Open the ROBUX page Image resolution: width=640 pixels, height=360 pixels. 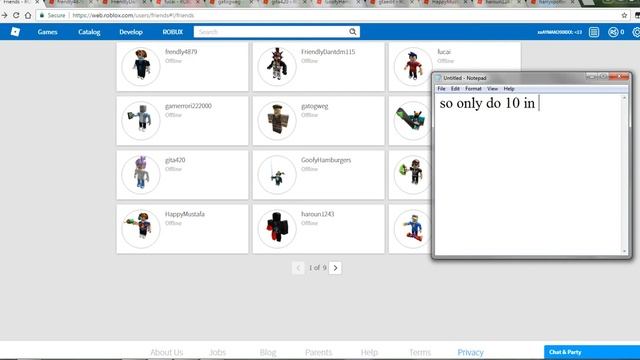pyautogui.click(x=173, y=32)
